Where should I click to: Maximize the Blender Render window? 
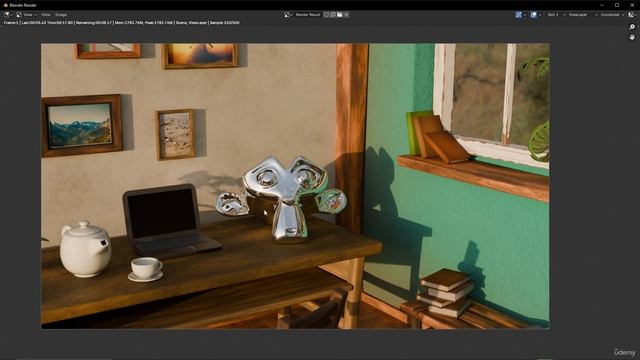pos(617,5)
